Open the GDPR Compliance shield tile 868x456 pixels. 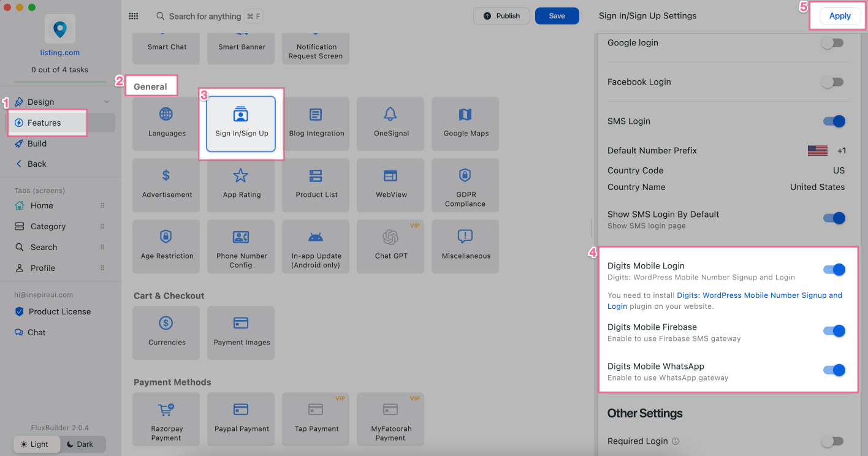[465, 184]
